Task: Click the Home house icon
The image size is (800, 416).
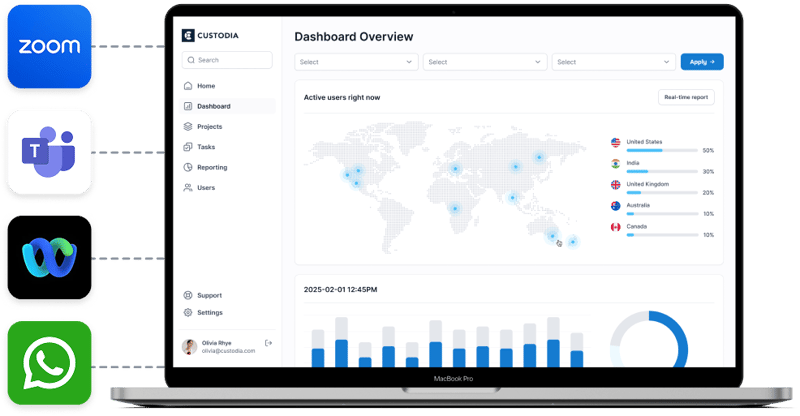Action: pos(188,86)
